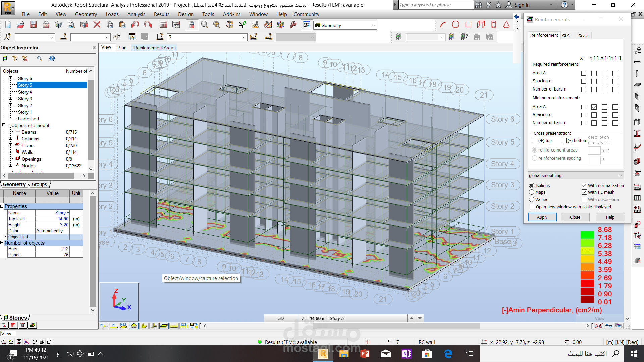644x362 pixels.
Task: Click the green 8.68 legend color swatch
Action: [x=587, y=235]
